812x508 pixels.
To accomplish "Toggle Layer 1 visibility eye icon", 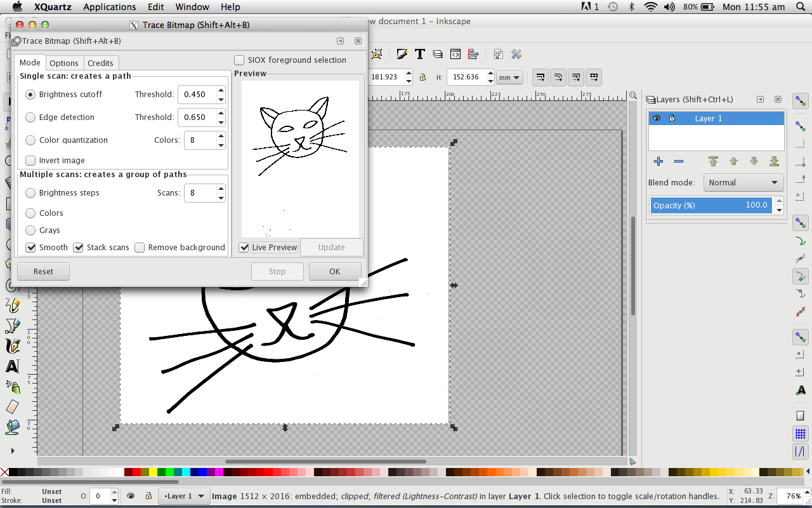I will point(657,118).
